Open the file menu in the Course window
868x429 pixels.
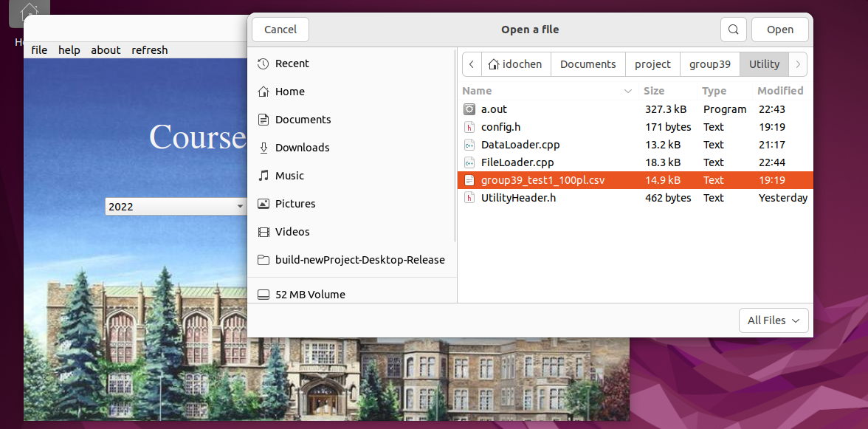point(39,50)
